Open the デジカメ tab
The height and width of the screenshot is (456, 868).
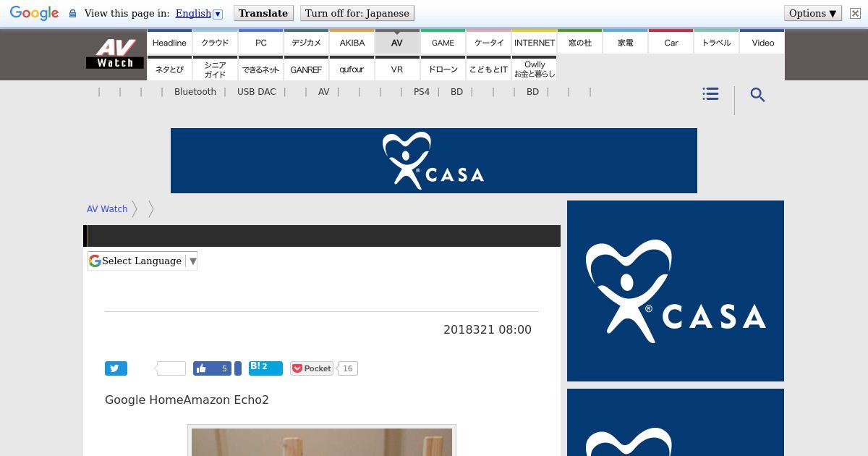[306, 42]
